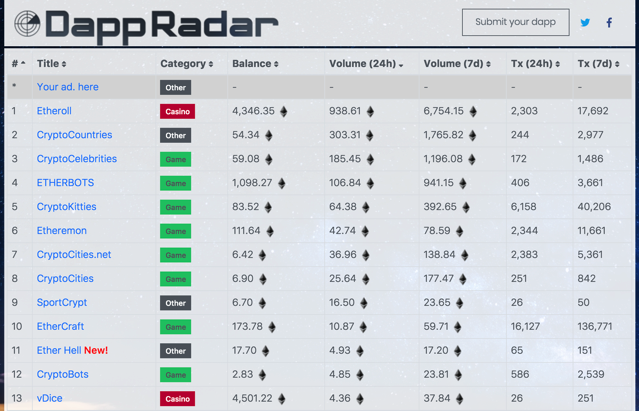Click Ethereum icon beside balance 6.70
The width and height of the screenshot is (639, 411).
click(262, 303)
